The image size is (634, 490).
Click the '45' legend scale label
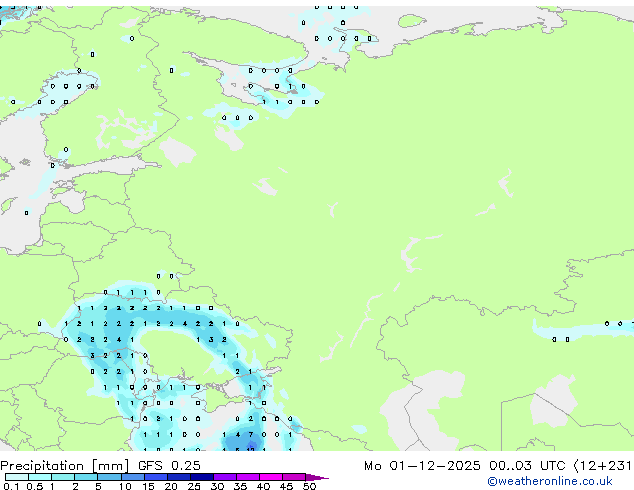[x=287, y=486]
